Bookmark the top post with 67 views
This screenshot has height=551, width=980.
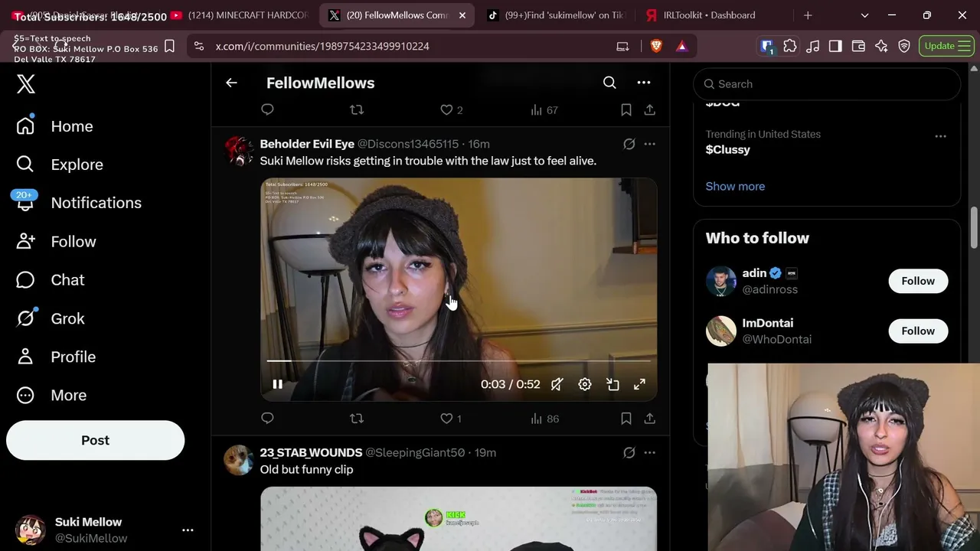pos(626,109)
